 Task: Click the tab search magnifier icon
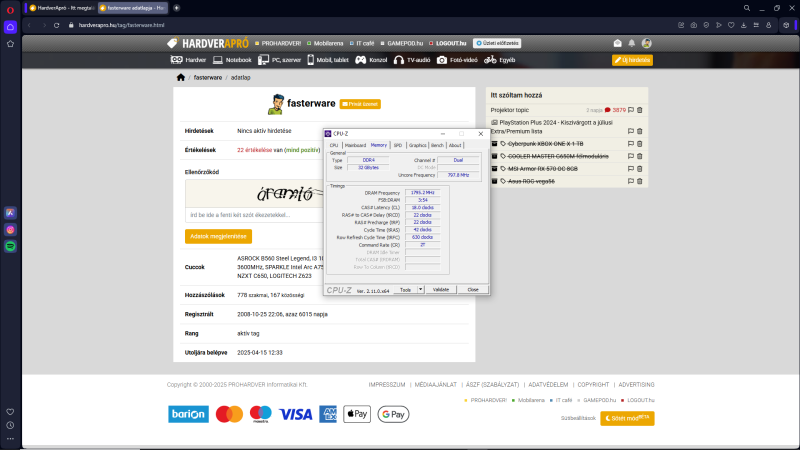[746, 8]
